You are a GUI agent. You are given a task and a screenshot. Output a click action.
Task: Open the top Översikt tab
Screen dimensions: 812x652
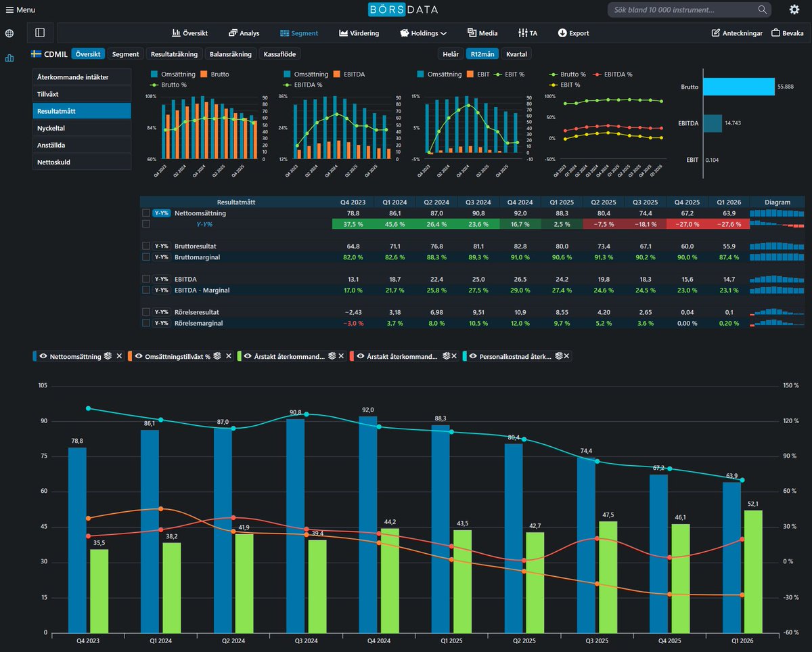pos(190,33)
